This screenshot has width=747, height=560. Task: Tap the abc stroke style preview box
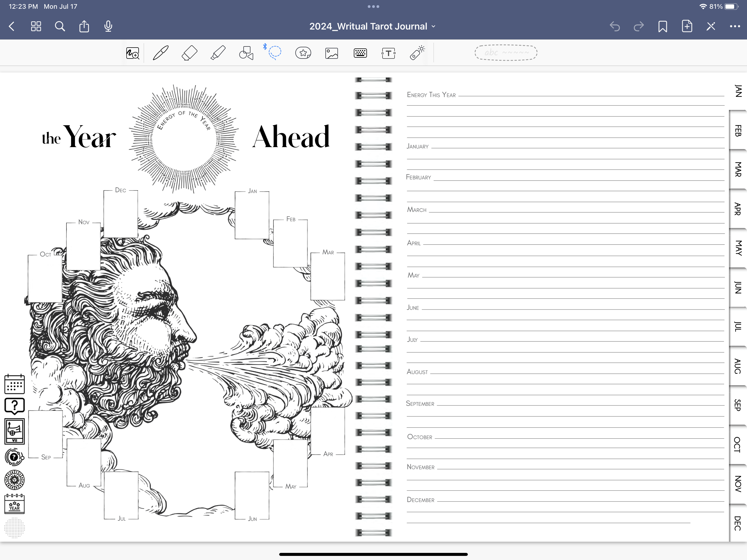506,53
